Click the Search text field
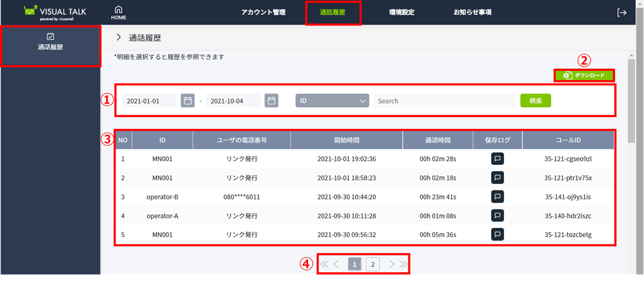Image resolution: width=644 pixels, height=283 pixels. click(x=444, y=101)
